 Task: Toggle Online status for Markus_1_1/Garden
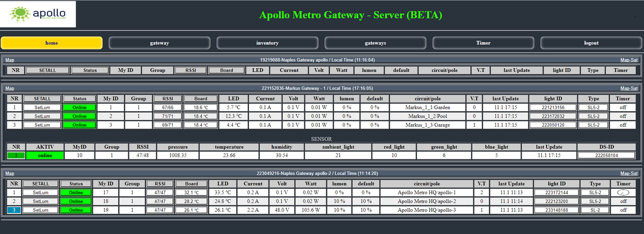[x=79, y=107]
